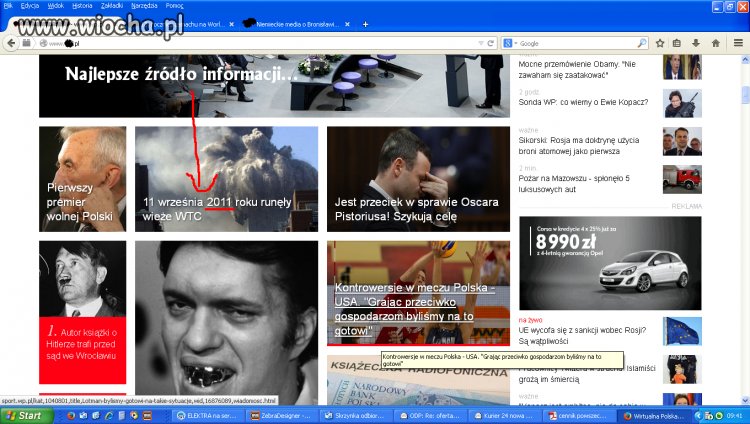Open article 'Pierwszy premier wolnej Polski'

[x=82, y=179]
